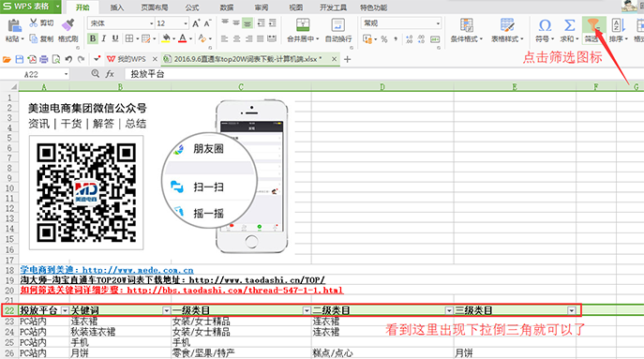This screenshot has width=644, height=359.
Task: Open the font size 12 dropdown
Action: pyautogui.click(x=186, y=23)
